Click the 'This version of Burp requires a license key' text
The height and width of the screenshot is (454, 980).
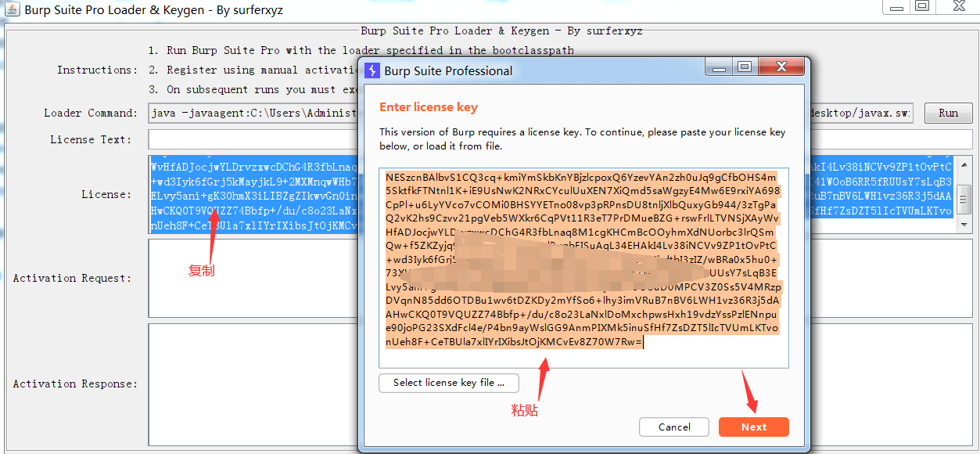[x=583, y=139]
